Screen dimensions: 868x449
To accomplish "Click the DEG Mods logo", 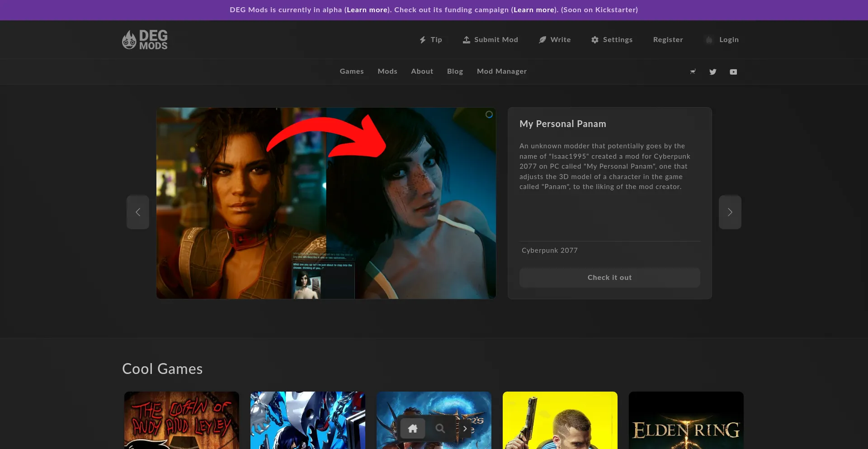I will tap(145, 40).
